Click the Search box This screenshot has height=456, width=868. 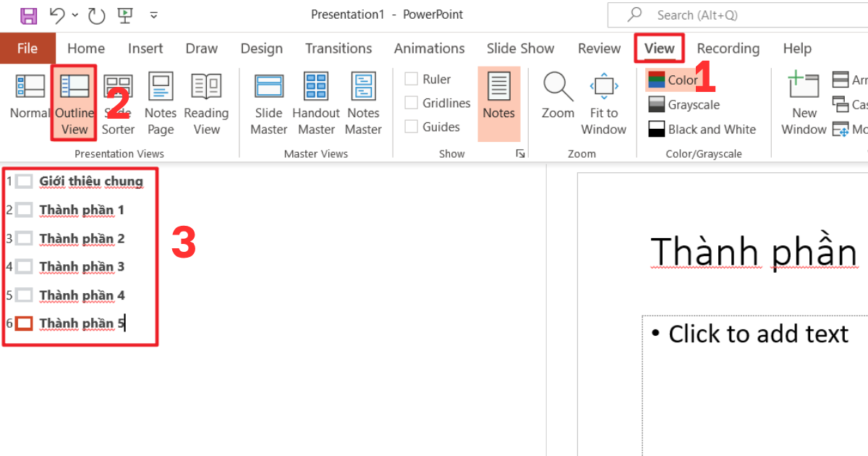738,14
